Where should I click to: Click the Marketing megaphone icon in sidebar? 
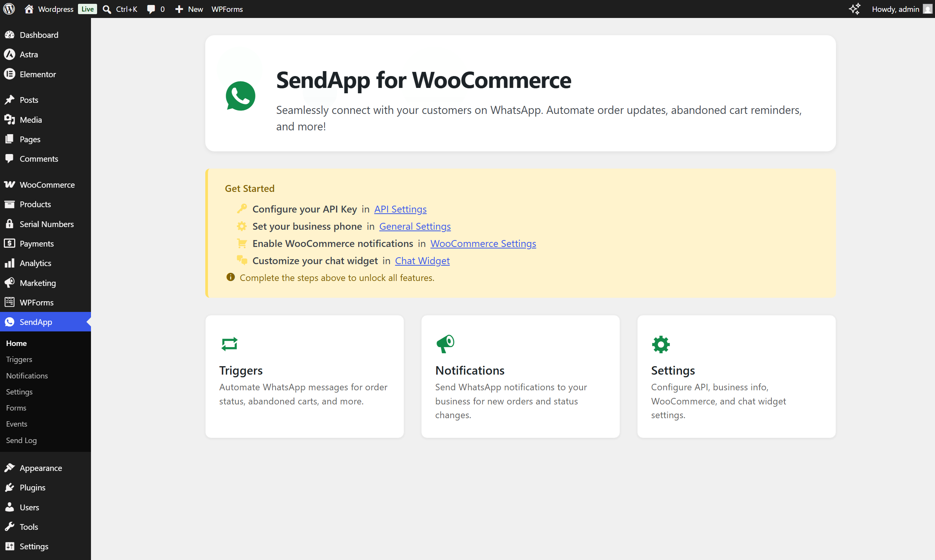pyautogui.click(x=10, y=283)
